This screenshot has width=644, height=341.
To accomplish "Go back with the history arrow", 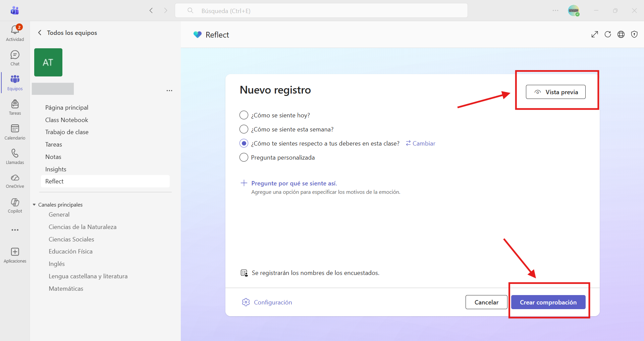I will coord(151,10).
